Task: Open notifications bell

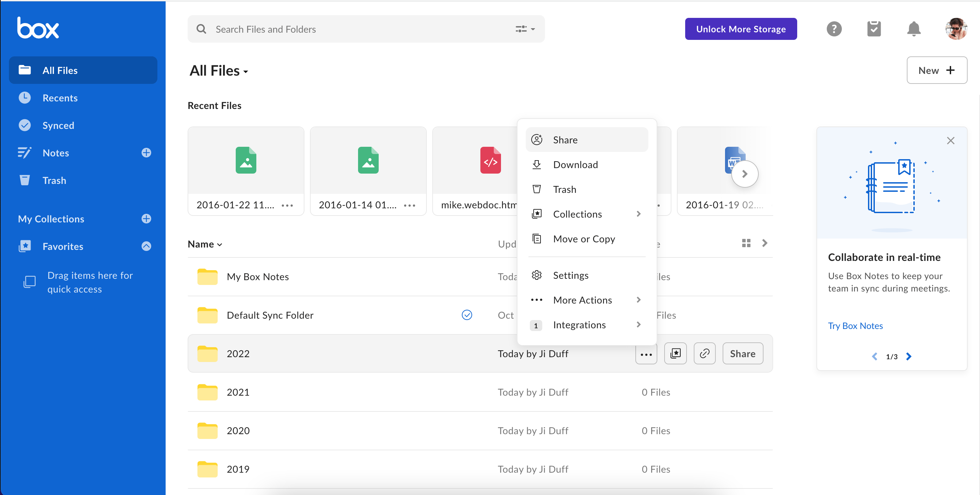Action: (914, 29)
